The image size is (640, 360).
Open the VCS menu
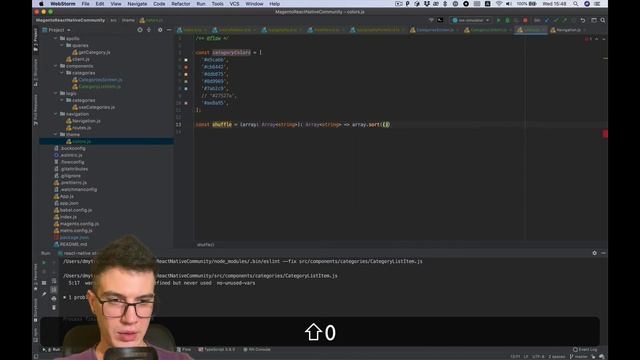(234, 4)
